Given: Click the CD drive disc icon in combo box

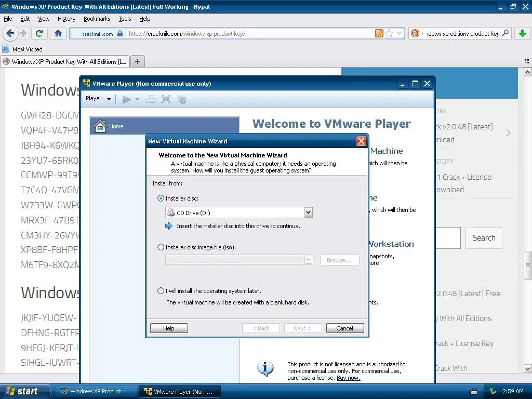Looking at the screenshot, I should tap(171, 212).
